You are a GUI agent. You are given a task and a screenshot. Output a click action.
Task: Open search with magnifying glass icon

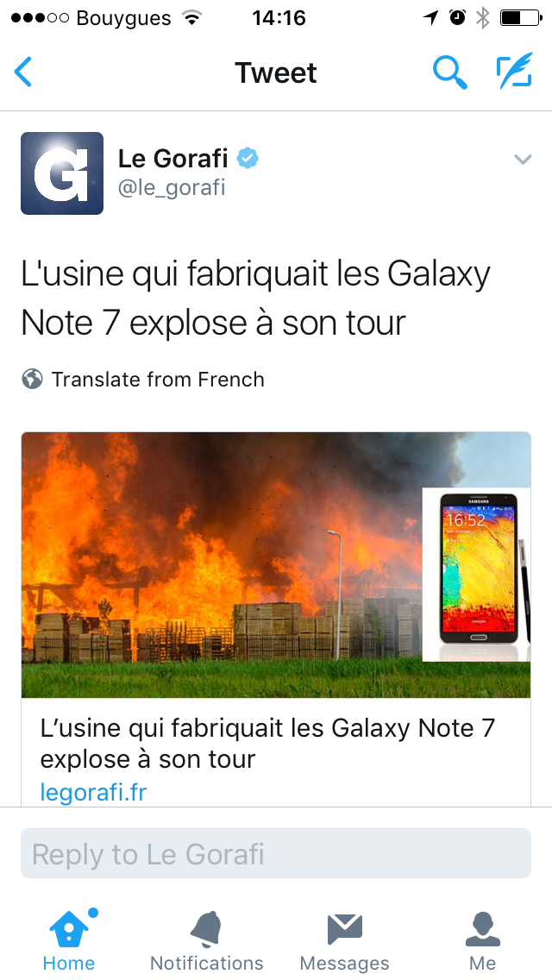pos(450,72)
